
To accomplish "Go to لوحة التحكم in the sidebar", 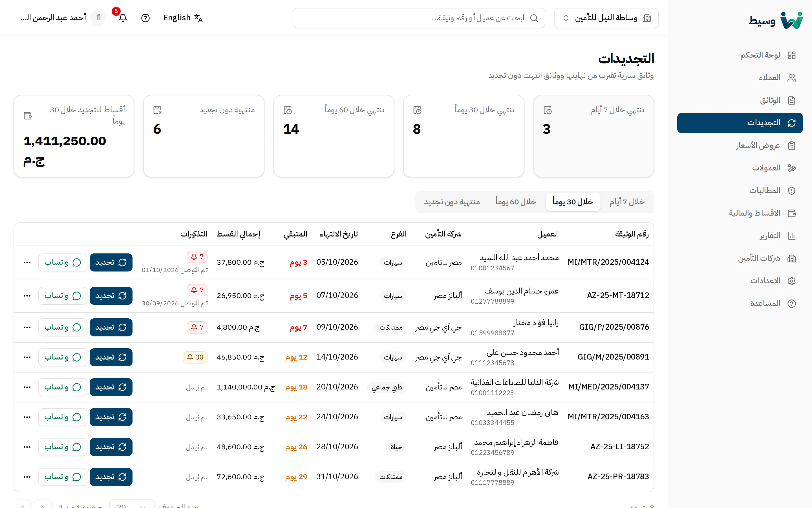I will [x=740, y=55].
